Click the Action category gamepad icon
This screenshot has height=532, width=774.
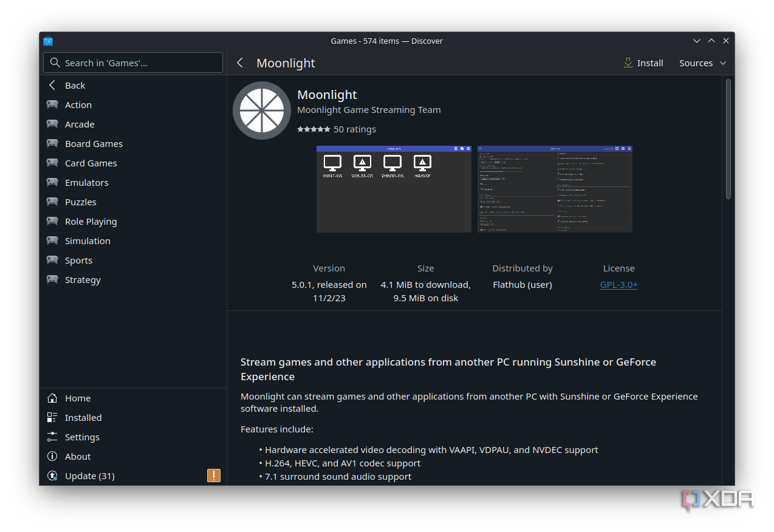pyautogui.click(x=53, y=104)
